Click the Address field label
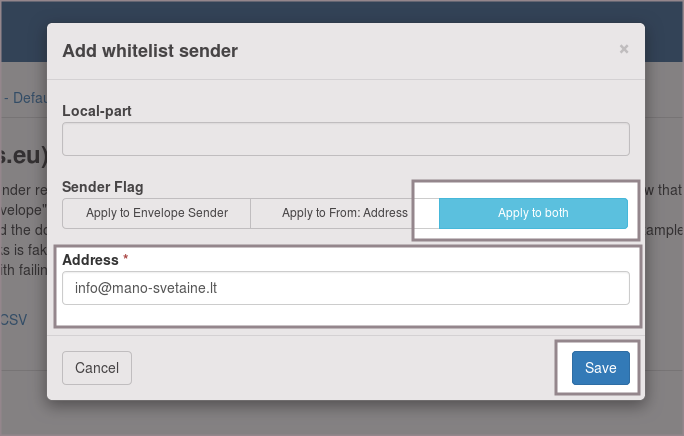The image size is (684, 436). pyautogui.click(x=89, y=260)
